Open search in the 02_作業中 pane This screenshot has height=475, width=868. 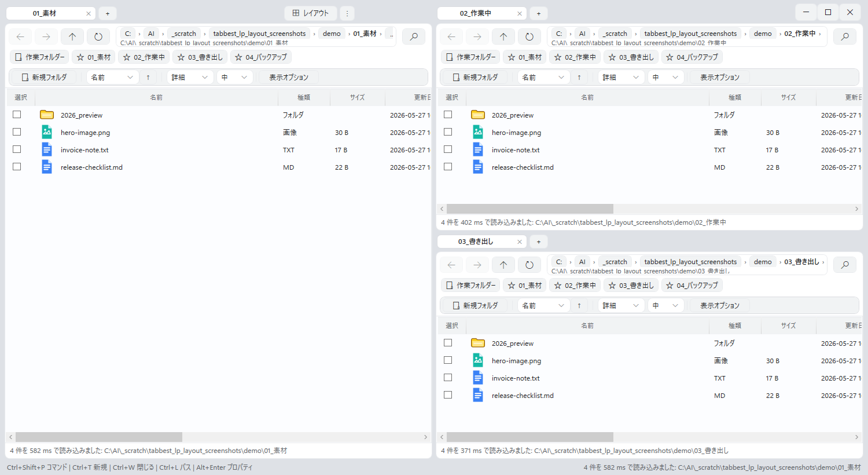coord(845,36)
